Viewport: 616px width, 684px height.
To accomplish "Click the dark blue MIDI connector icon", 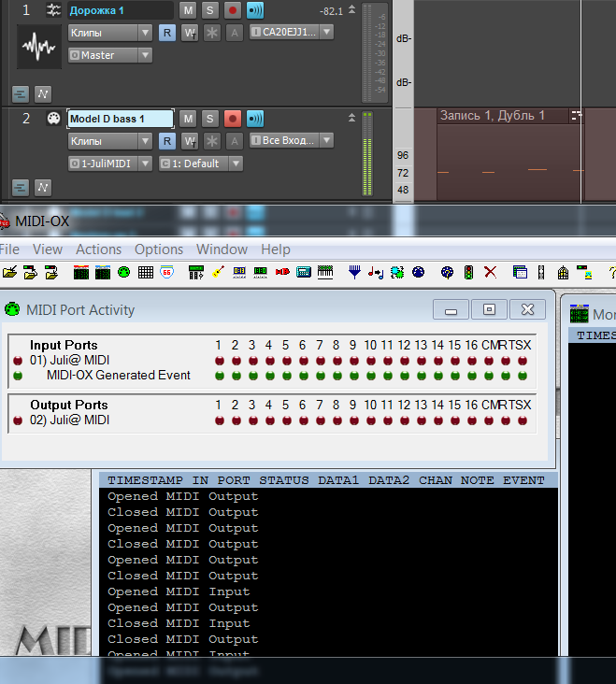I will point(419,272).
